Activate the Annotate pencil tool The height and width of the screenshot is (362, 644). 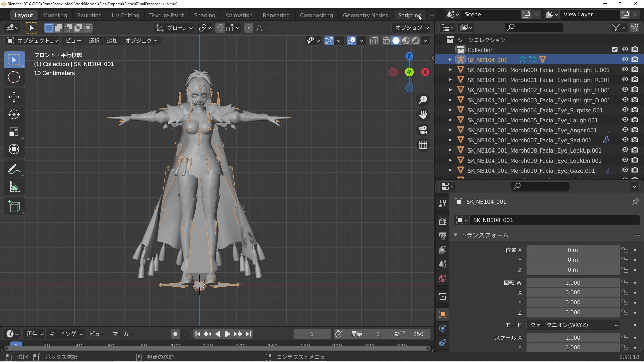point(14,169)
